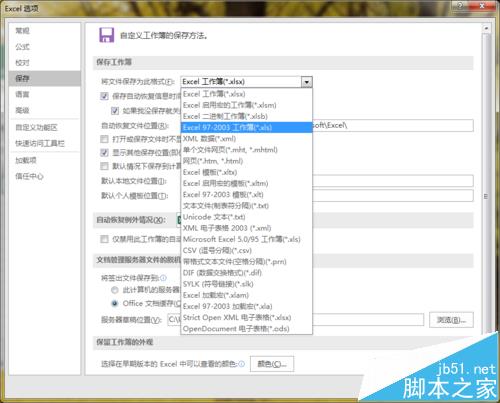Click info icon beside color preview label

click(242, 364)
